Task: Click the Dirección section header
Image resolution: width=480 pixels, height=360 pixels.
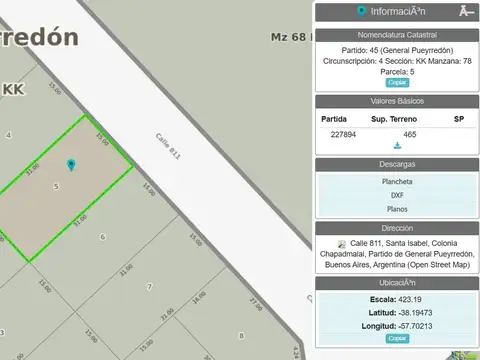Action: [x=397, y=228]
